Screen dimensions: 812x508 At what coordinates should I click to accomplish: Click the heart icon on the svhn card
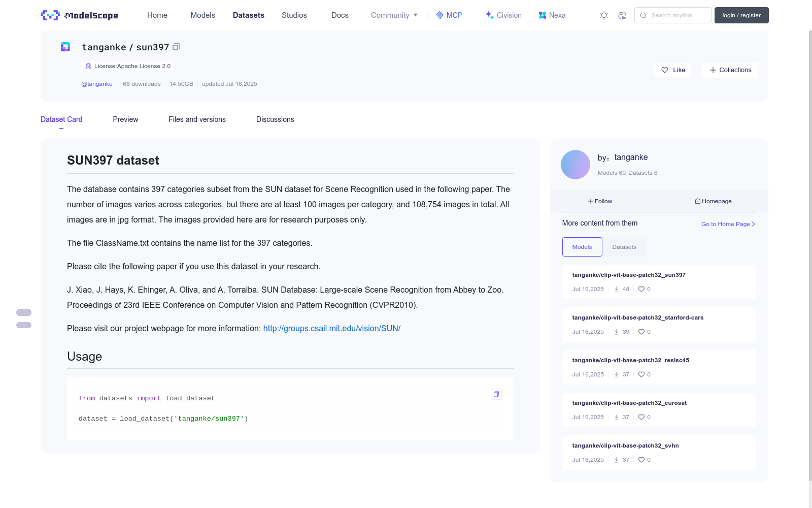coord(641,460)
